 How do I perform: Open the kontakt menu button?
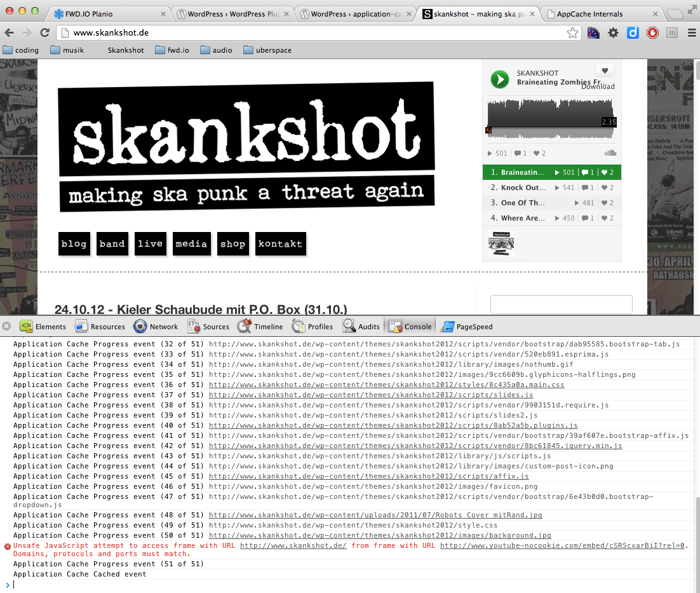click(280, 244)
